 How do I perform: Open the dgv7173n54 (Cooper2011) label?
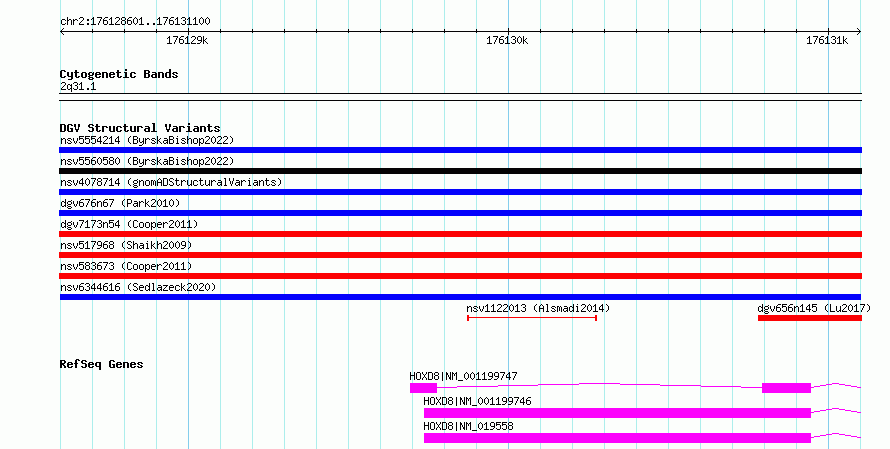pyautogui.click(x=129, y=224)
